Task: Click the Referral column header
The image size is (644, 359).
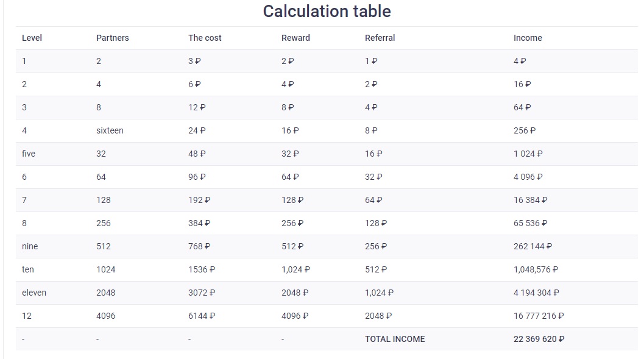Action: click(380, 38)
